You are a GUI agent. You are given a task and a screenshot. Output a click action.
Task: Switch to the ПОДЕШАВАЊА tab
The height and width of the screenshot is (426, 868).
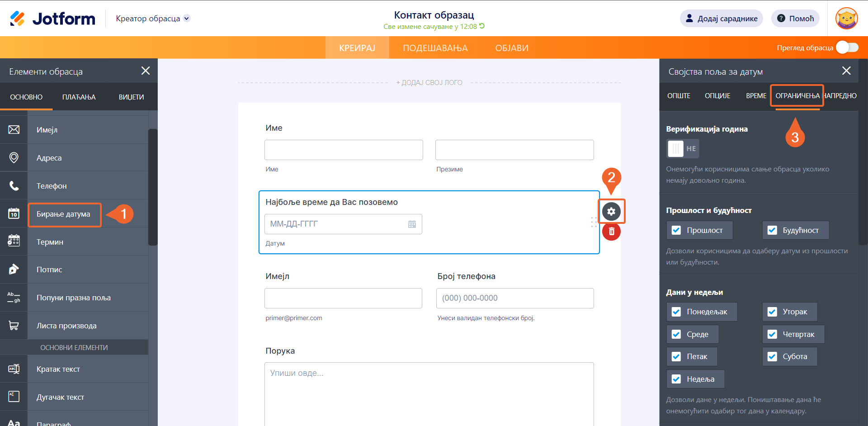pyautogui.click(x=435, y=48)
